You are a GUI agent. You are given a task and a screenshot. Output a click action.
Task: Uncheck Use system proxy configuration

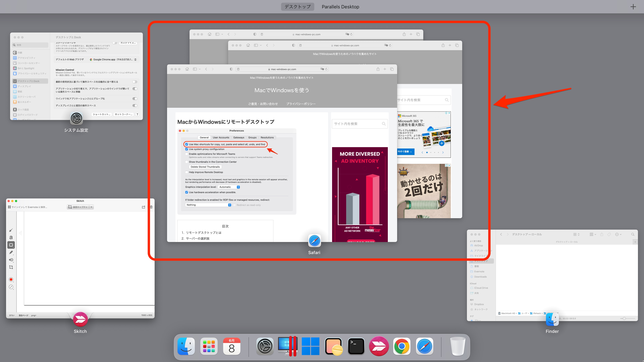coord(187,149)
